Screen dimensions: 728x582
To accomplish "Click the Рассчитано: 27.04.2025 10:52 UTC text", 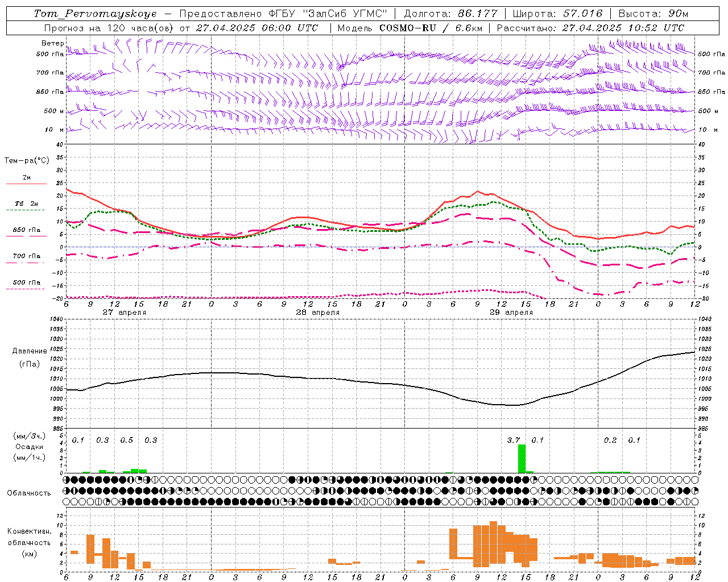I will [590, 28].
